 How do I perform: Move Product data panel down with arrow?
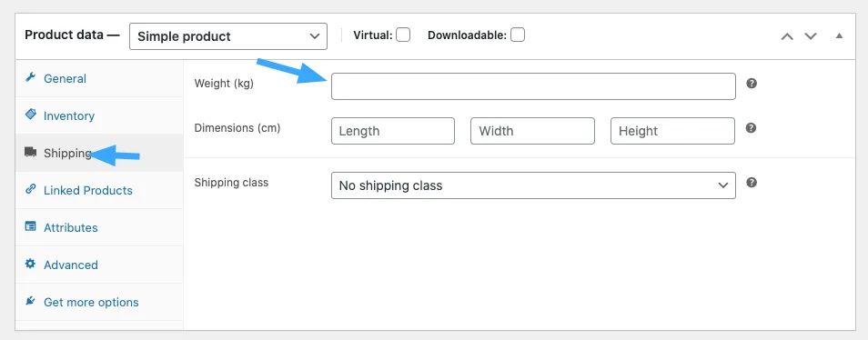coord(811,36)
